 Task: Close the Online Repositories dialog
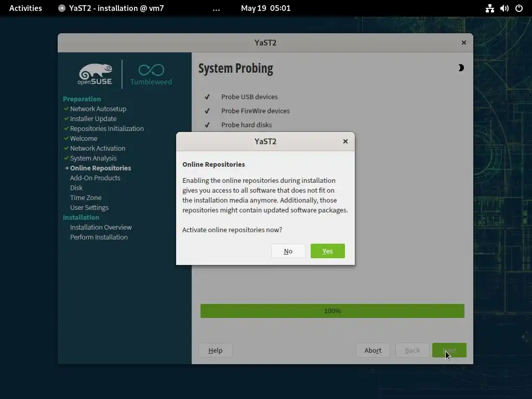pyautogui.click(x=345, y=141)
